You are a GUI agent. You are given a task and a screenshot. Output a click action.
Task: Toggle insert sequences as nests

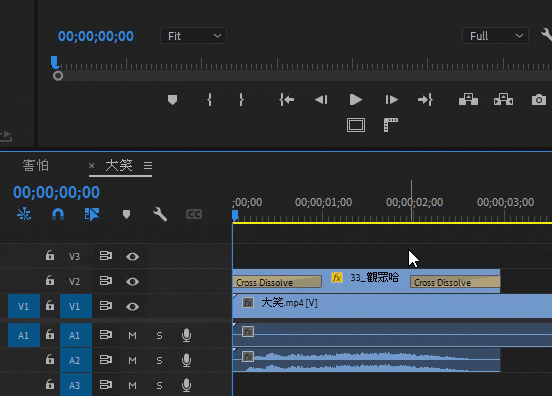pos(24,214)
